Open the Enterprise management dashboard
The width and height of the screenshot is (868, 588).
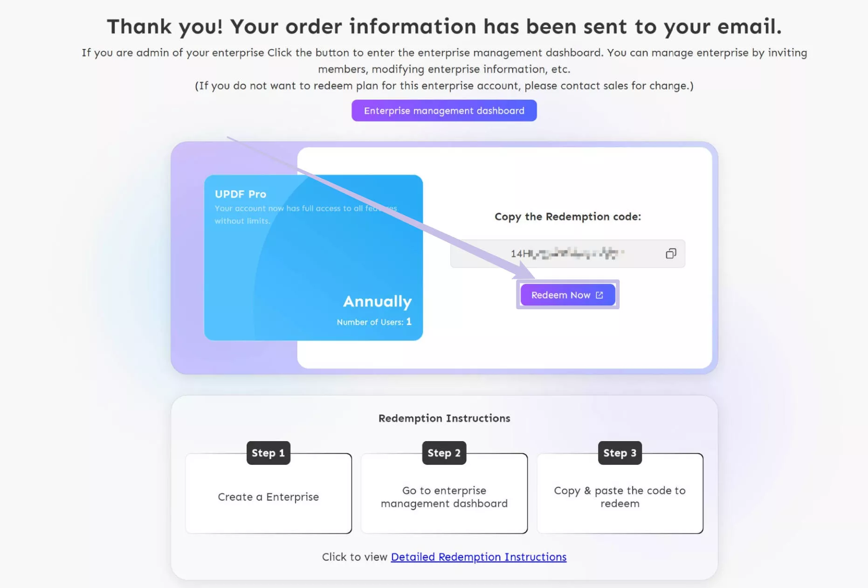[x=444, y=111]
